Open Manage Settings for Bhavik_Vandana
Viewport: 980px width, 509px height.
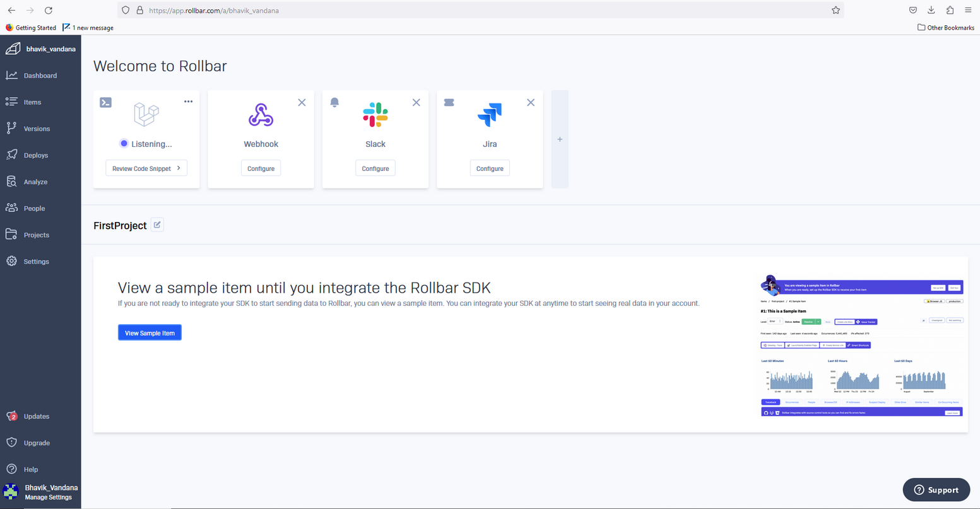49,497
